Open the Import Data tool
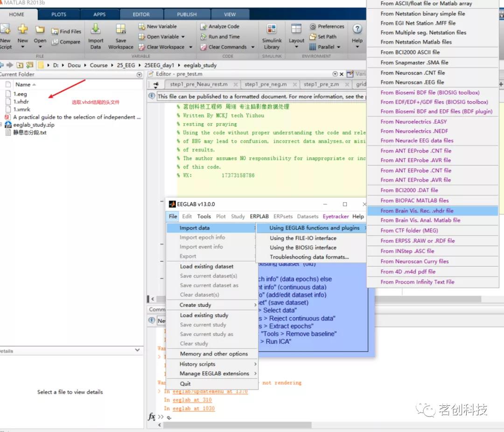 [x=96, y=36]
